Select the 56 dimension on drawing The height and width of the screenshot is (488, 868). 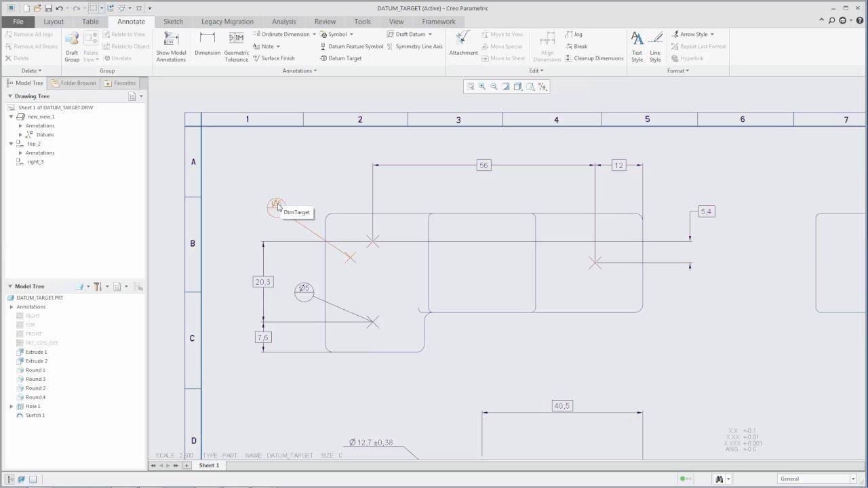click(x=484, y=165)
